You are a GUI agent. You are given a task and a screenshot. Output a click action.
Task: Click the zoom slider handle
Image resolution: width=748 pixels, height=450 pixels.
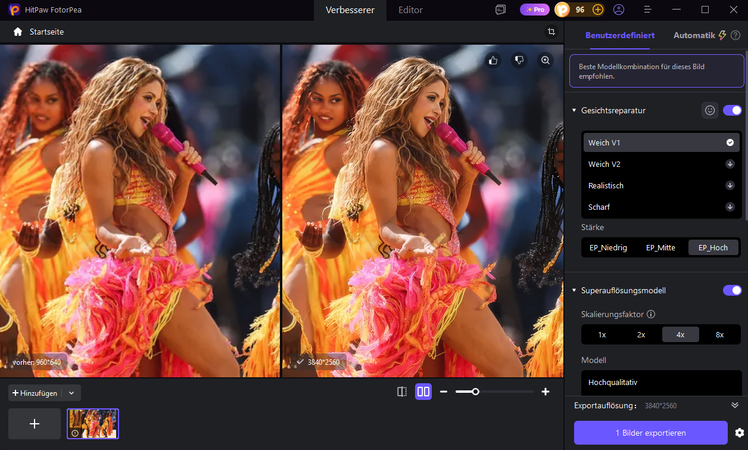[475, 392]
